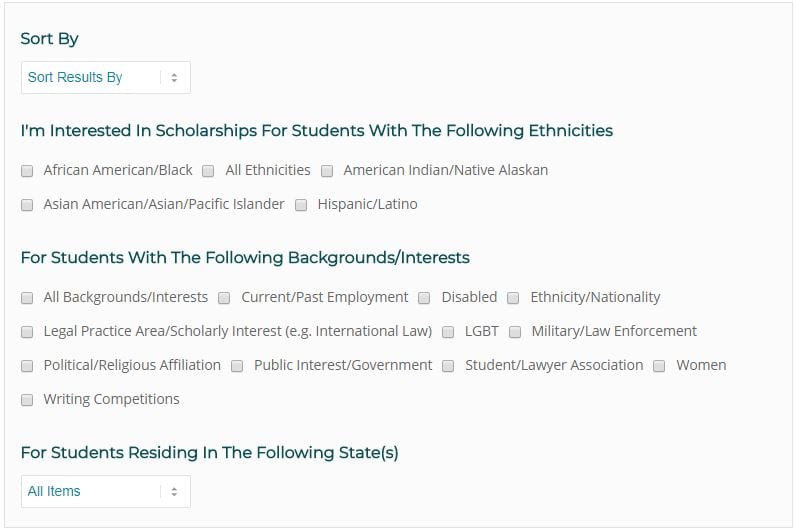
Task: Toggle All Backgrounds/Interests checkbox
Action: 27,298
